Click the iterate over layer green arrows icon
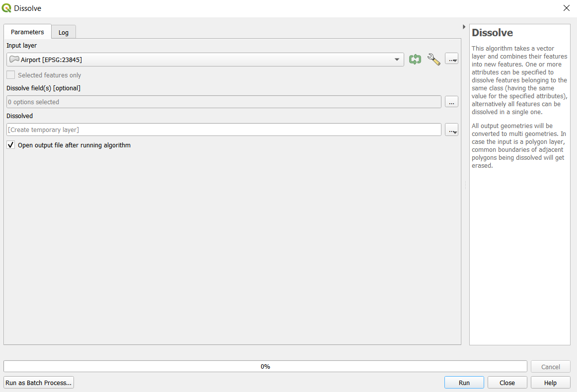The height and width of the screenshot is (392, 577). point(415,60)
